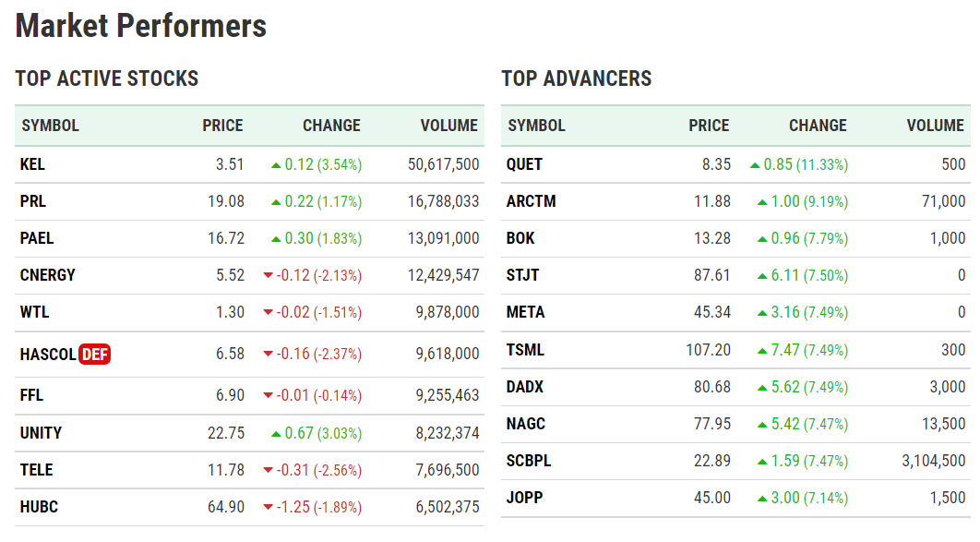The image size is (980, 542).
Task: Click the WTL stock symbol
Action: pos(34,312)
